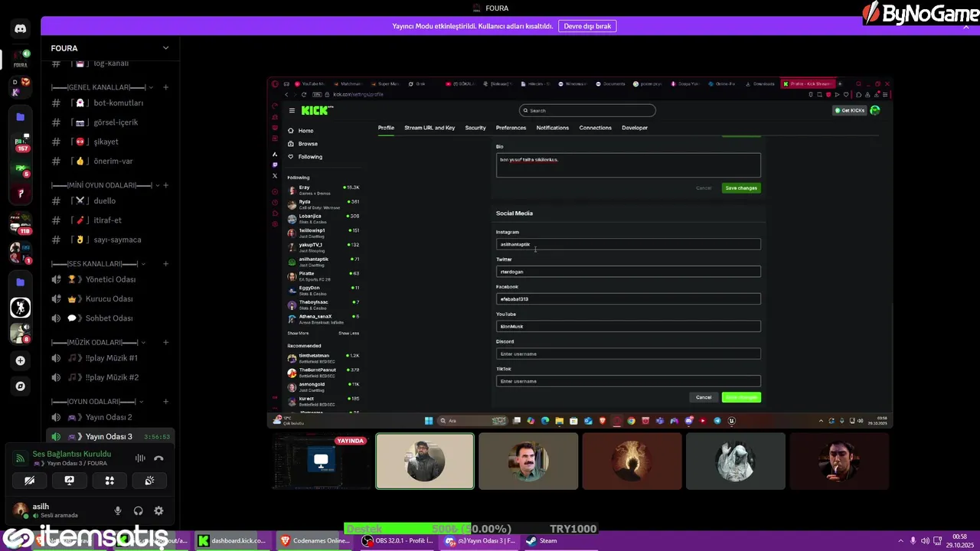980x551 pixels.
Task: Click Cancel at bottom of Social Media form
Action: [704, 397]
